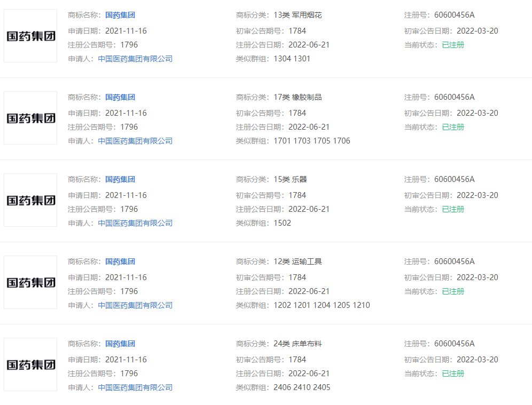Click preliminary issue 1784 in 乐器 row

[x=297, y=195]
